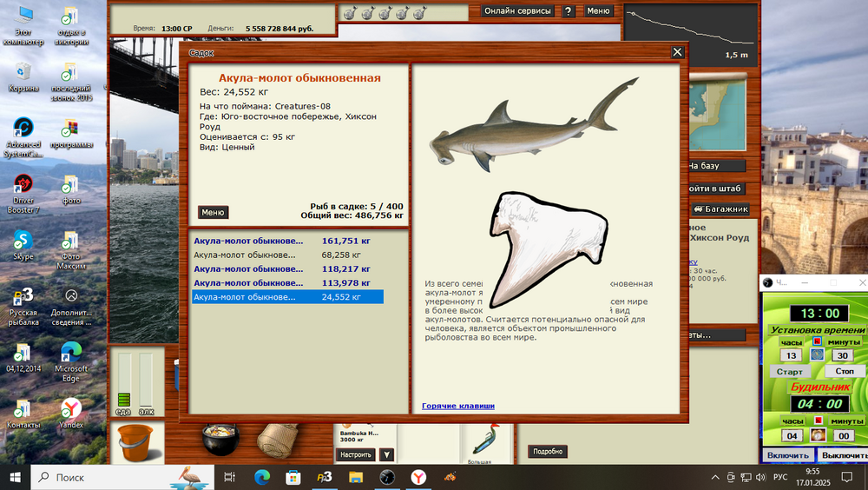Open the top bar Меню

pos(598,11)
